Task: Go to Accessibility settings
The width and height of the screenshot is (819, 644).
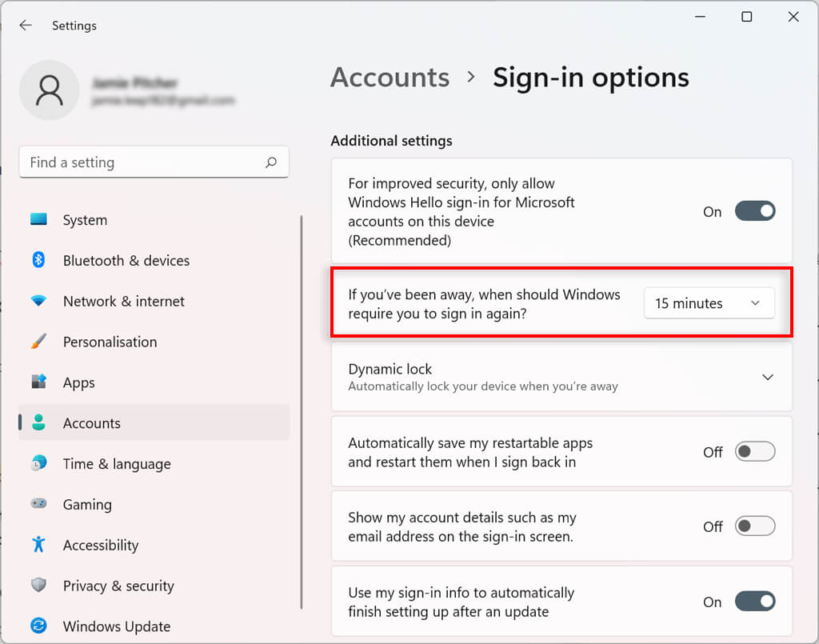Action: coord(101,545)
